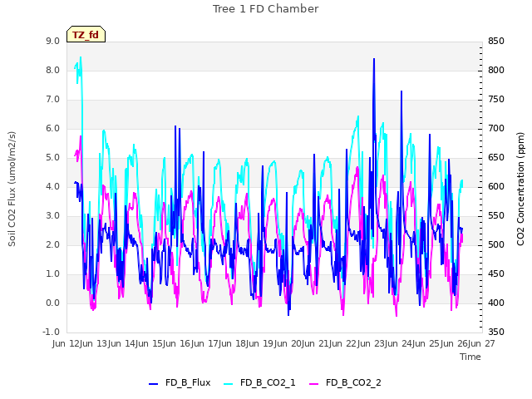Click the 350 right axis value
532x399 pixels.
click(496, 332)
